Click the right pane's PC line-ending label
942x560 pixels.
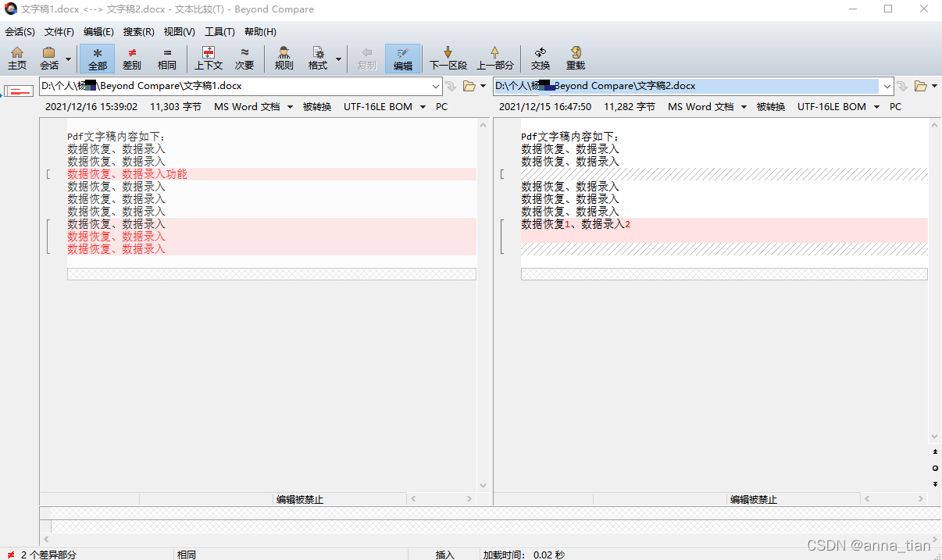[896, 107]
